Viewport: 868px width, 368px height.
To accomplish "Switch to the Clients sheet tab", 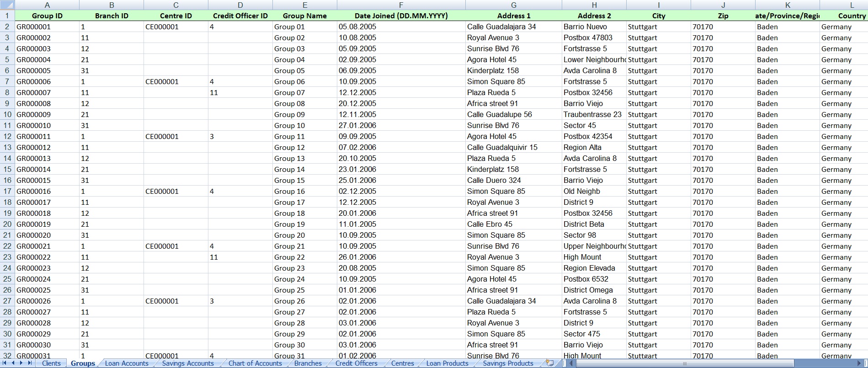I will [51, 363].
